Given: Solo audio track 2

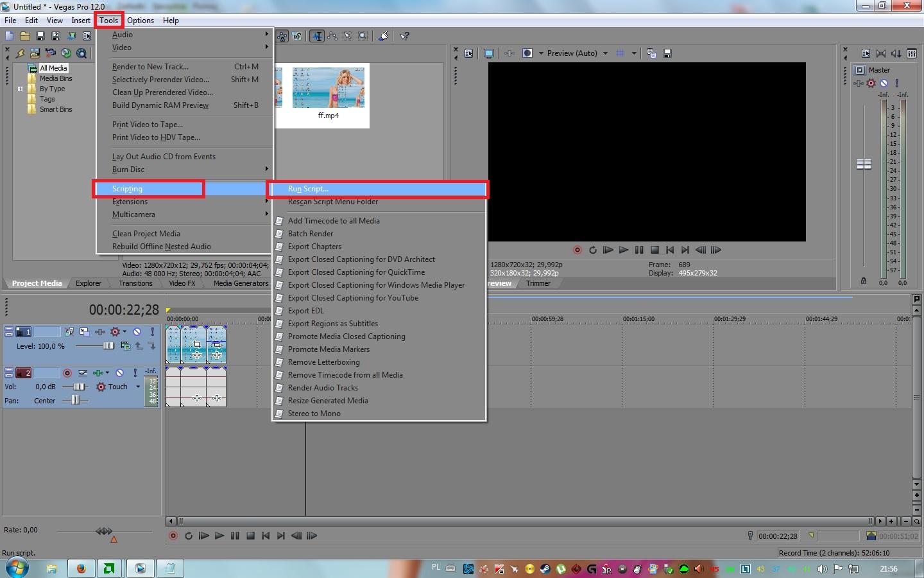Looking at the screenshot, I should (x=135, y=372).
